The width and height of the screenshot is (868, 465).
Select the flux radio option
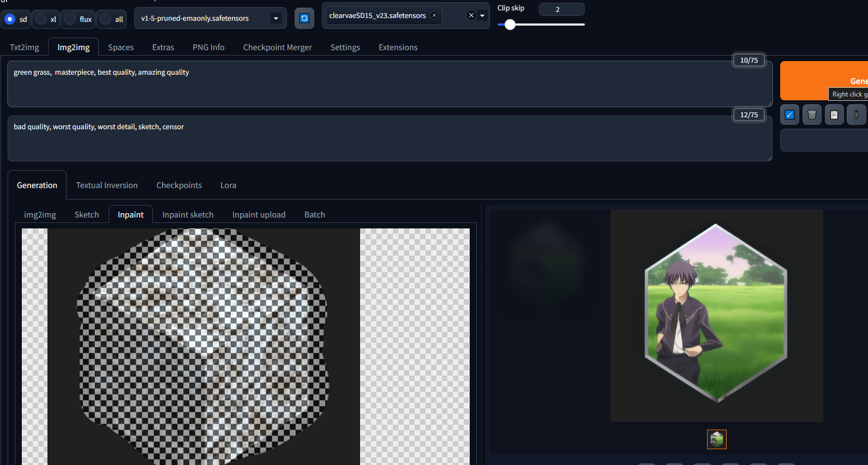click(x=79, y=19)
